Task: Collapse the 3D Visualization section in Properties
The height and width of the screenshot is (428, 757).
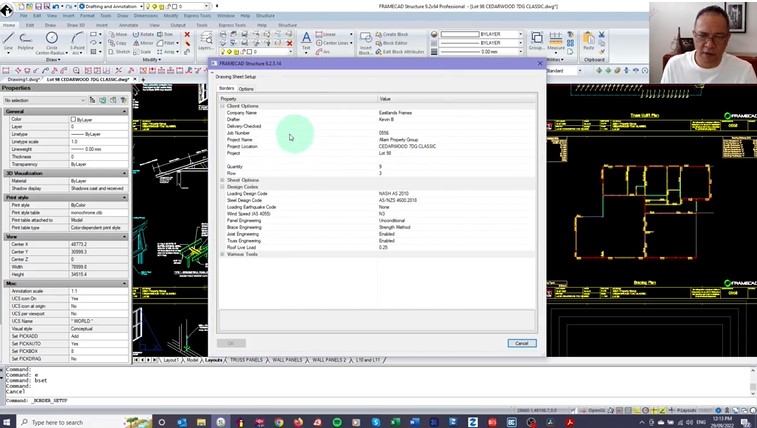Action: (124, 173)
